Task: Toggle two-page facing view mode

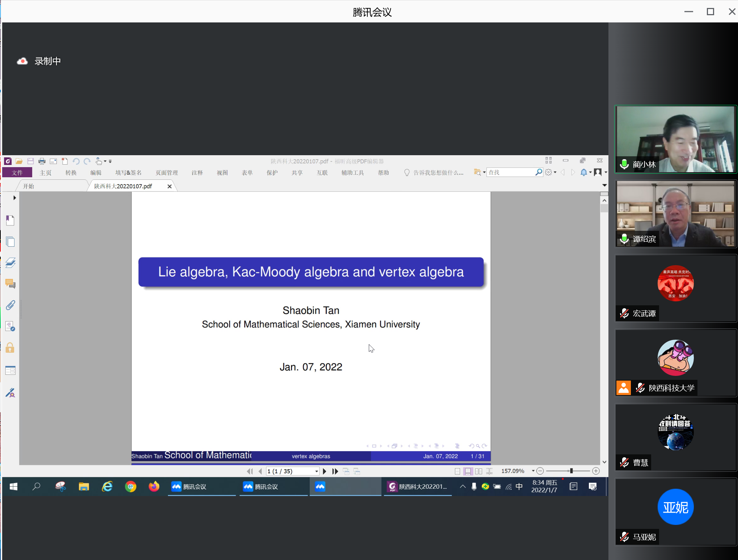Action: click(478, 471)
